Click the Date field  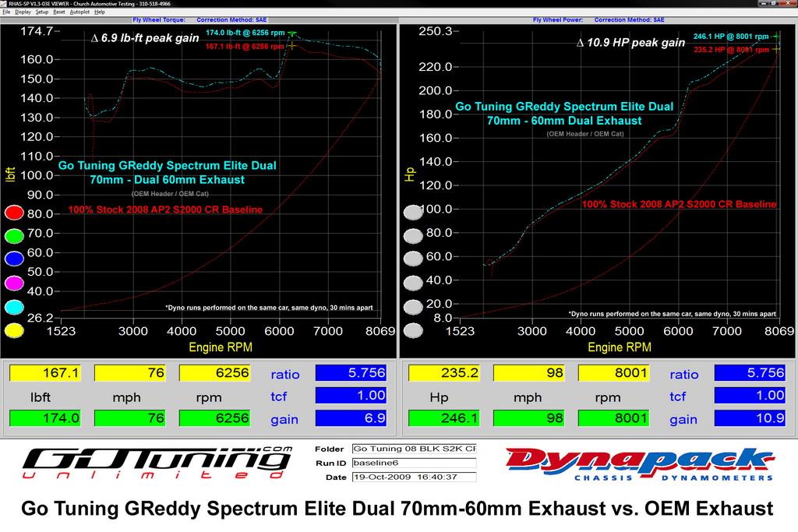pyautogui.click(x=413, y=477)
